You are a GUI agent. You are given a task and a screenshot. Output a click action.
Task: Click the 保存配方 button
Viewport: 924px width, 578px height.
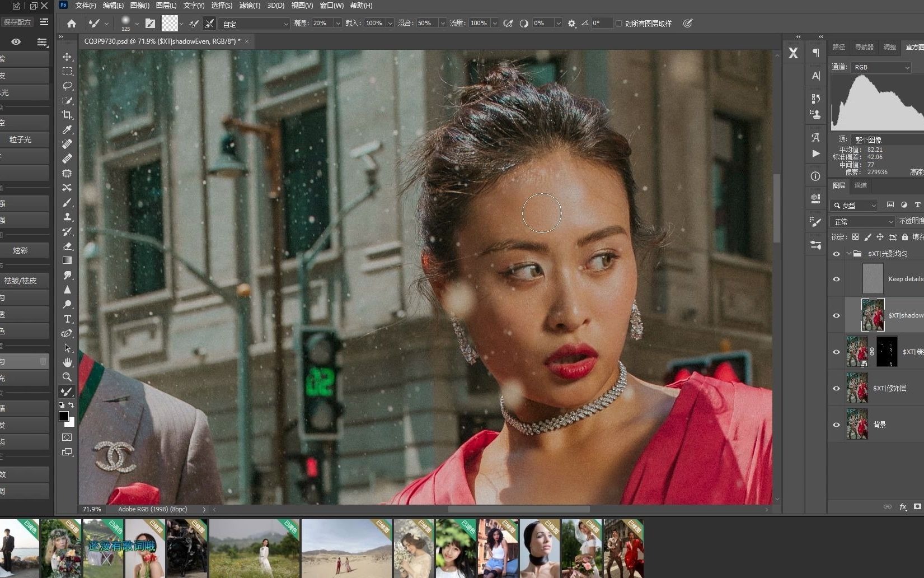(x=17, y=22)
